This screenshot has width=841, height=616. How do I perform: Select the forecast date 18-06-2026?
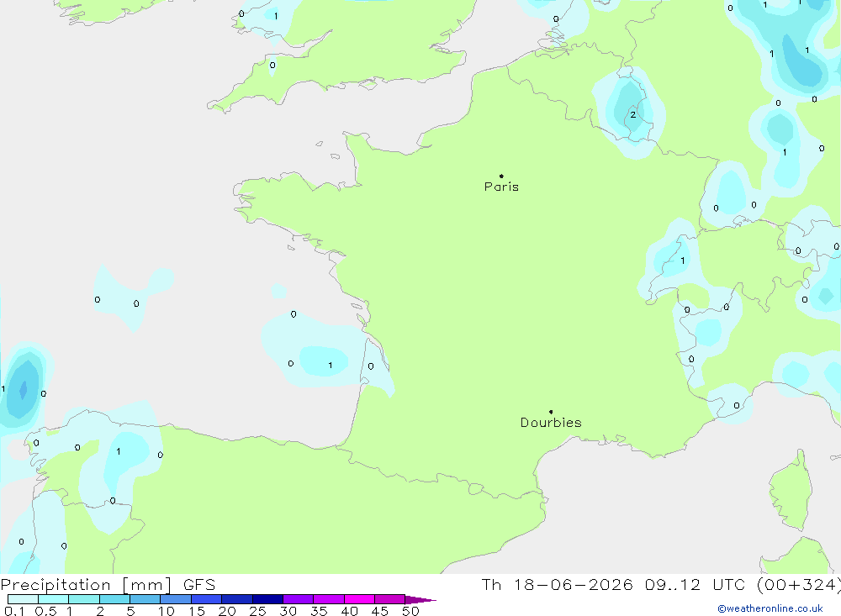pos(574,584)
